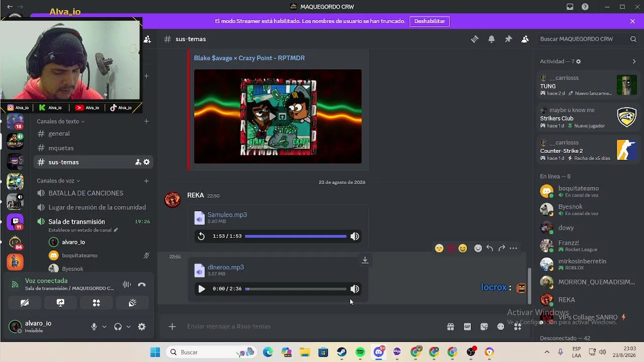
Task: Dismiss the Streamer mode banner
Action: coord(632,21)
